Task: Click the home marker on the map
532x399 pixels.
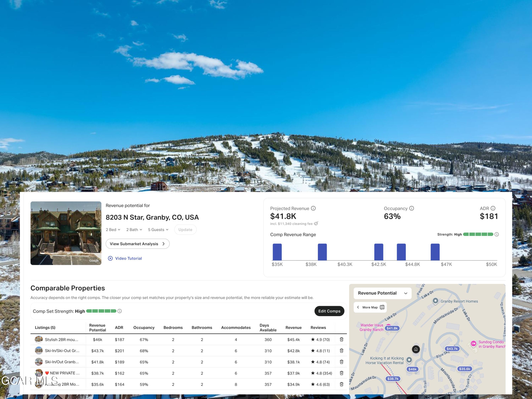Action: click(416, 349)
